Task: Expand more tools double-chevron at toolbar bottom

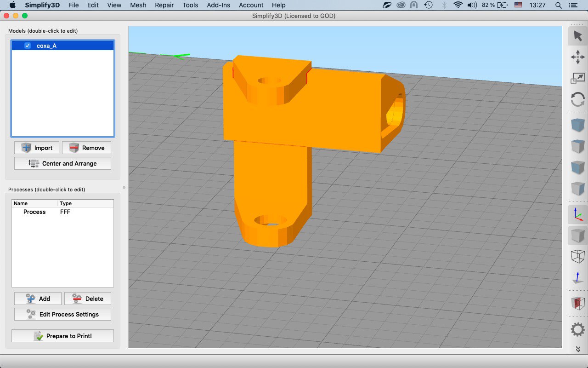Action: [578, 349]
